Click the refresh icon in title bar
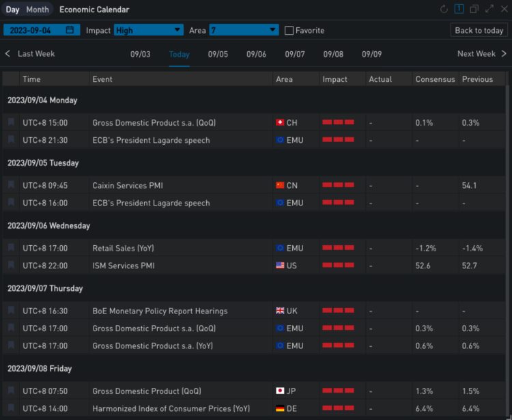This screenshot has width=512, height=420. pos(444,10)
